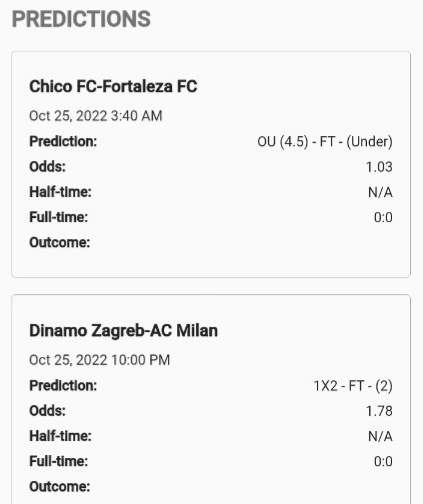423x504 pixels.
Task: Click the 1.78 odds value
Action: pos(379,411)
